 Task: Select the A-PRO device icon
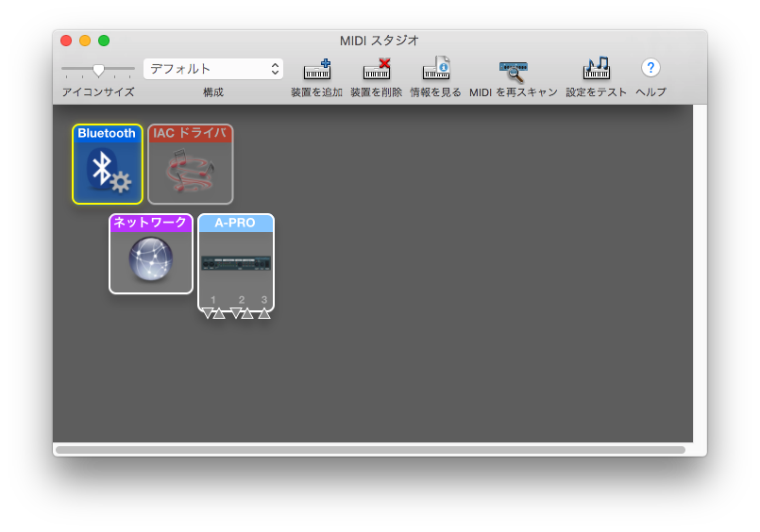(236, 262)
